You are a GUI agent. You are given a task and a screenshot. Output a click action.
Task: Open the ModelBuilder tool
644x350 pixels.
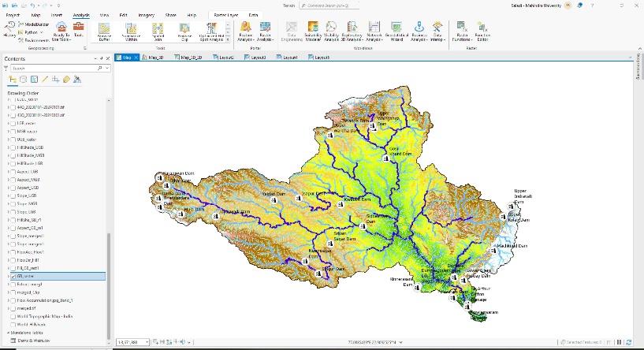(x=34, y=25)
